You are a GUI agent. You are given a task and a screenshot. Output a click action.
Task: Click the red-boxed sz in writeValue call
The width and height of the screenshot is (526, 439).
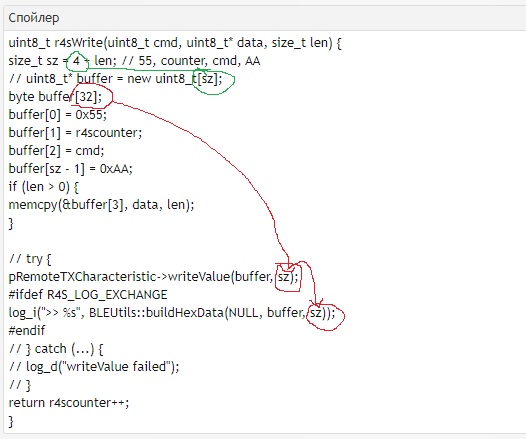pyautogui.click(x=284, y=277)
